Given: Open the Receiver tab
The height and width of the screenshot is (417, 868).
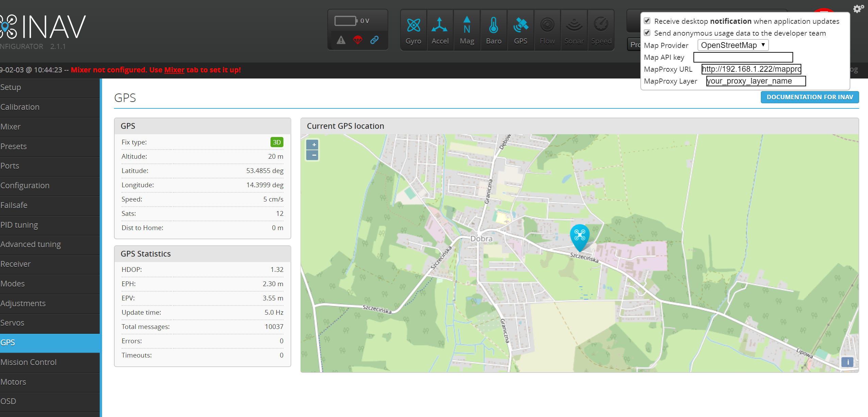Looking at the screenshot, I should click(15, 264).
